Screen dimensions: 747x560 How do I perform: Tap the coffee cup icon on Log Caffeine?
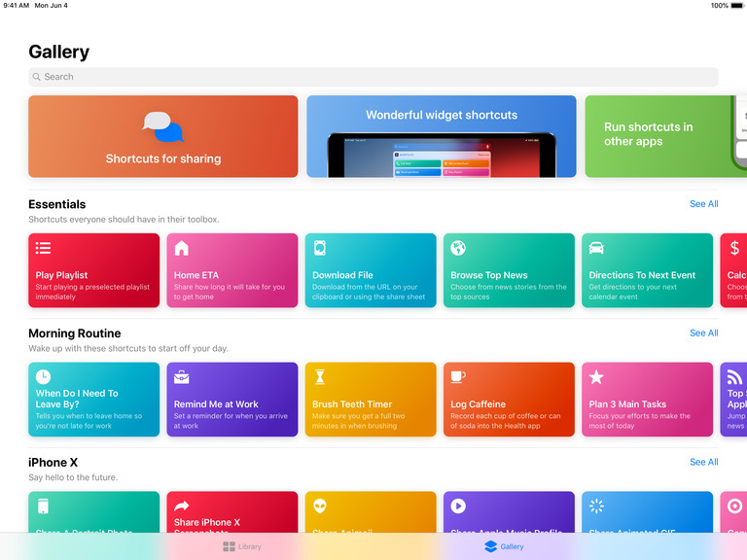coord(458,377)
